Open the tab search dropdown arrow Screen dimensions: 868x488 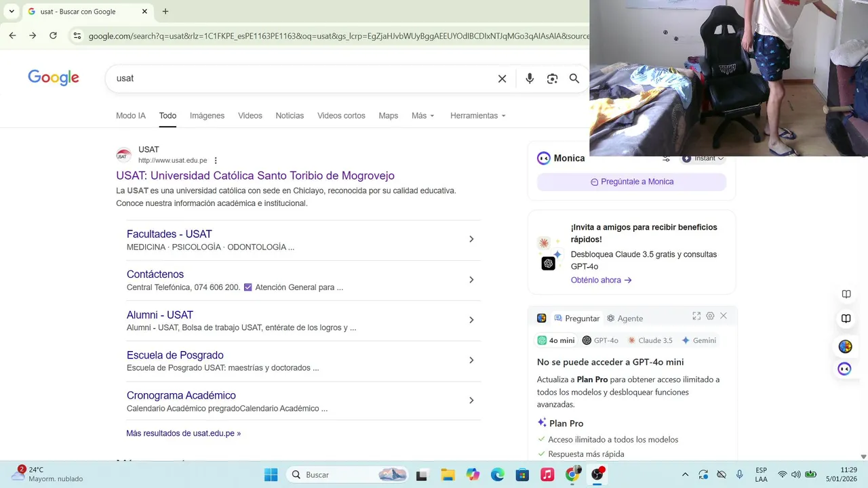coord(12,12)
